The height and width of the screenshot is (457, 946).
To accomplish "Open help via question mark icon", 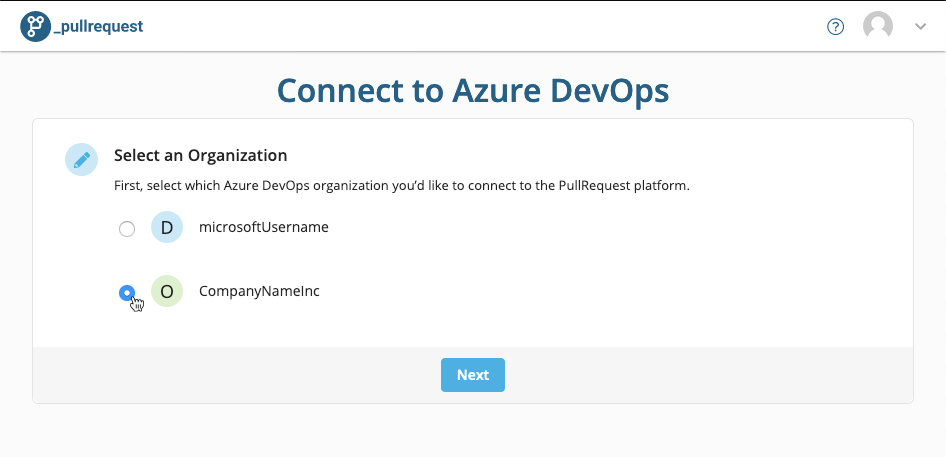I will click(835, 27).
